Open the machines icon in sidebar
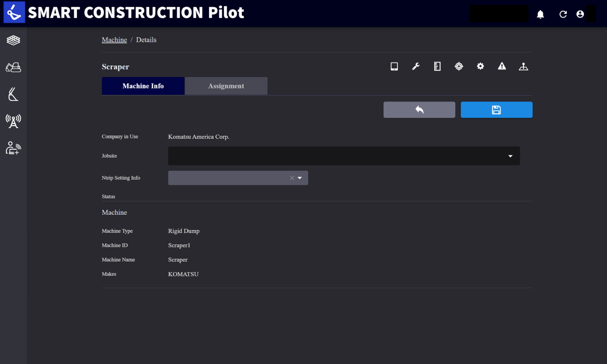 point(13,67)
